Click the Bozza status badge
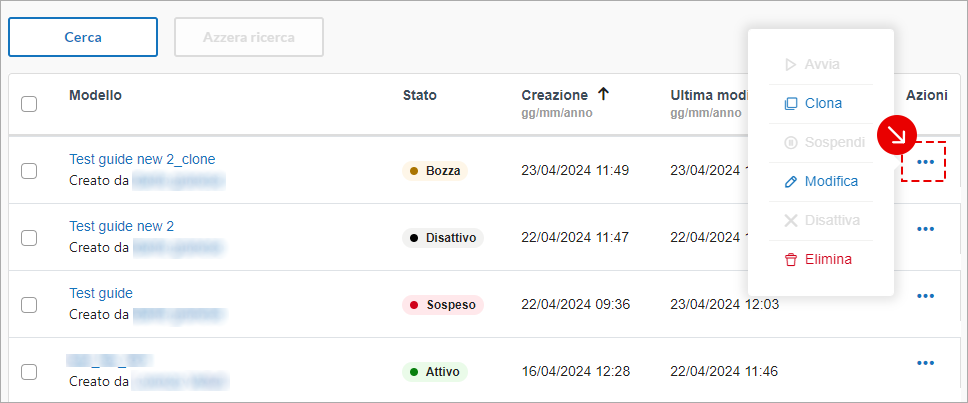 point(434,171)
